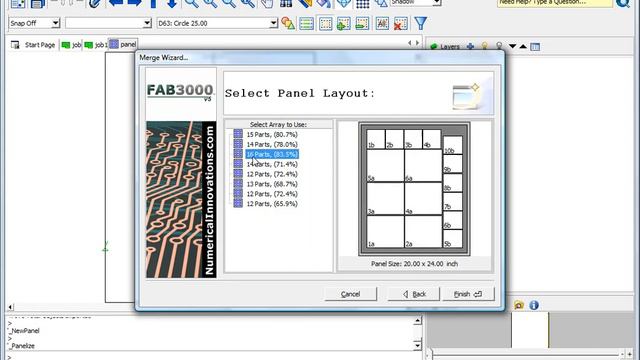The image size is (640, 360).
Task: Move layer up with black up arrow
Action: point(523,47)
